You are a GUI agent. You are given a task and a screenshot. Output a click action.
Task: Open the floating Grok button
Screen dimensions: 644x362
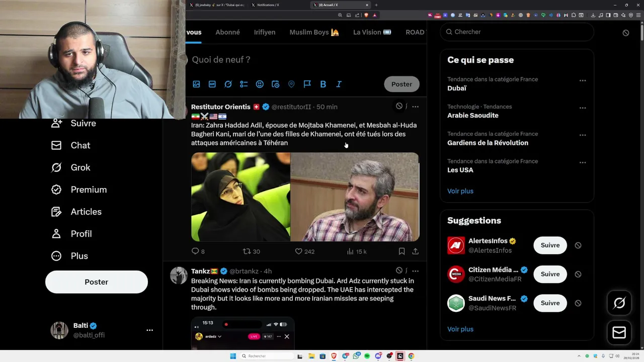pyautogui.click(x=619, y=303)
